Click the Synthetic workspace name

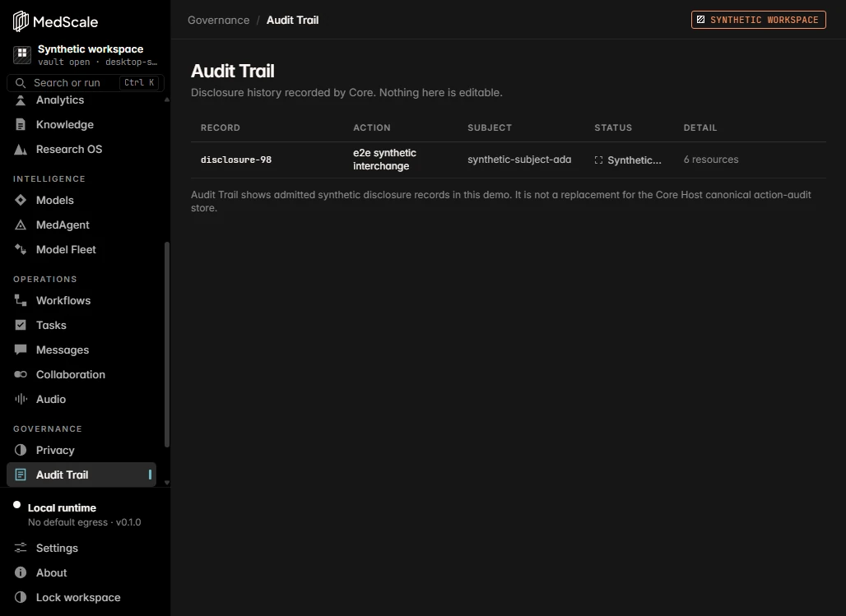(x=91, y=49)
